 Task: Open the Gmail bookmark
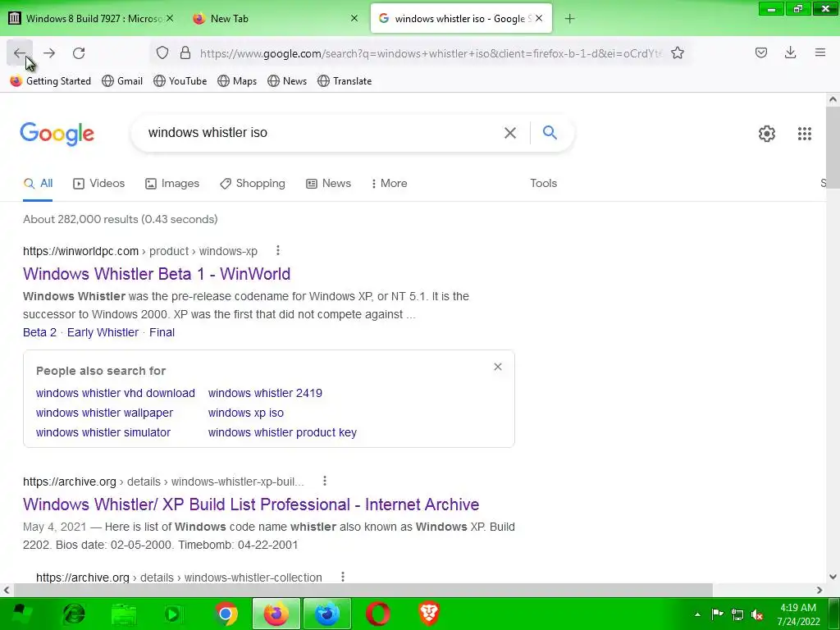pos(122,81)
